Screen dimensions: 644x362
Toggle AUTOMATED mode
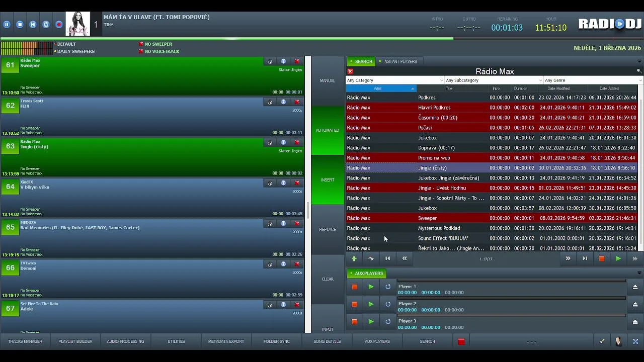click(328, 130)
